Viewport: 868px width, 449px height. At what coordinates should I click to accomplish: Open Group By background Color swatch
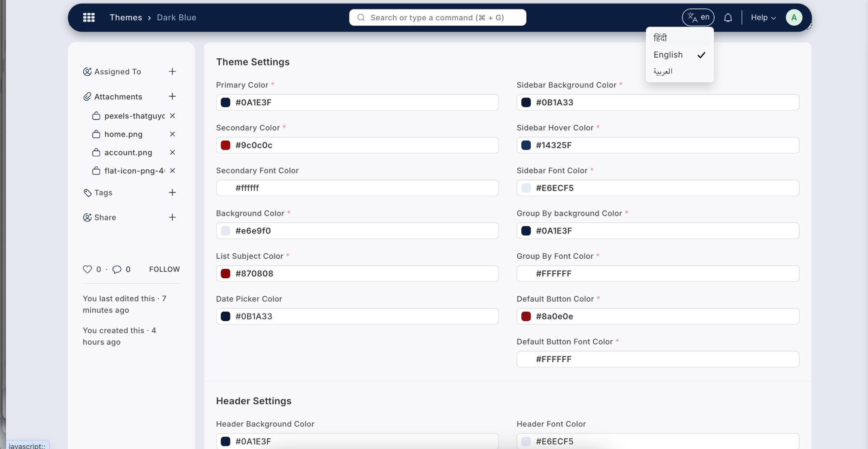[526, 231]
